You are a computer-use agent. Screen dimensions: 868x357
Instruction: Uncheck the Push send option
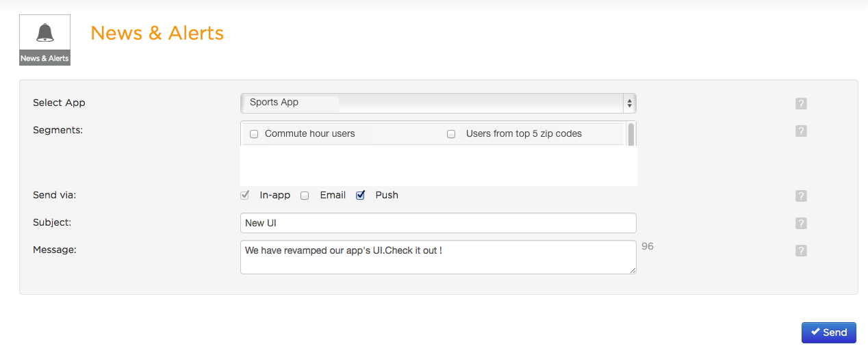361,196
